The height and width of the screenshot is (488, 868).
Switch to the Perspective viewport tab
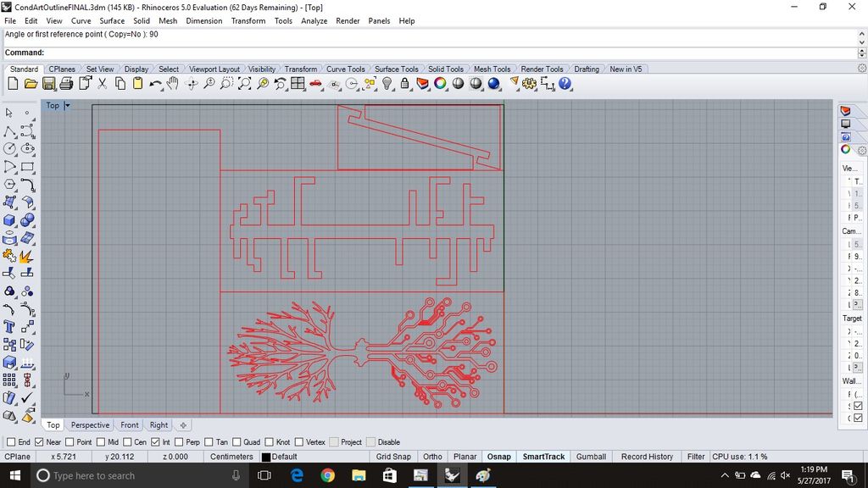click(x=90, y=425)
